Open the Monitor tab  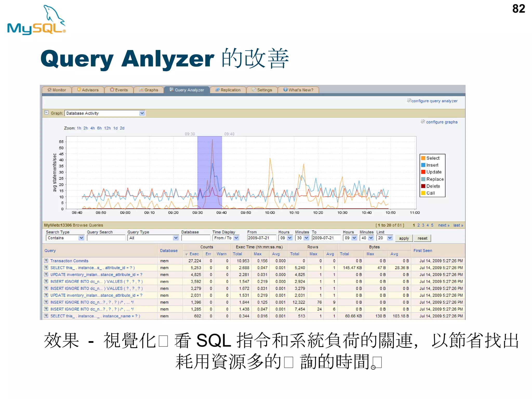pos(57,90)
